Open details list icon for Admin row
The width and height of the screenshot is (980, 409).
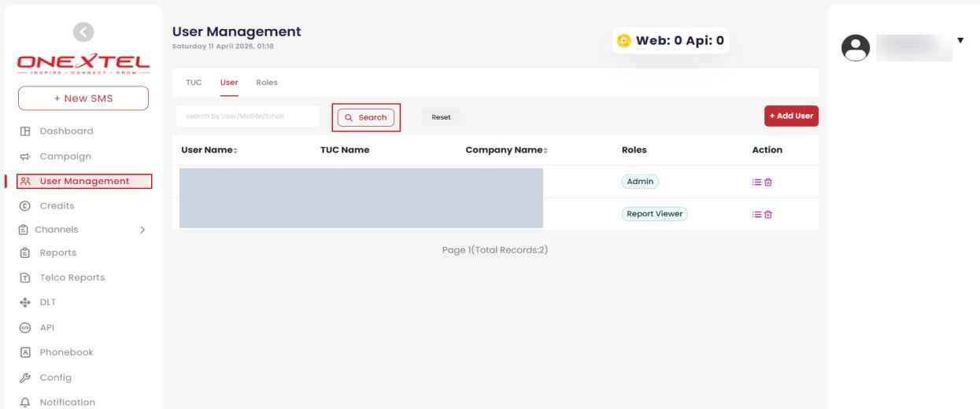756,182
